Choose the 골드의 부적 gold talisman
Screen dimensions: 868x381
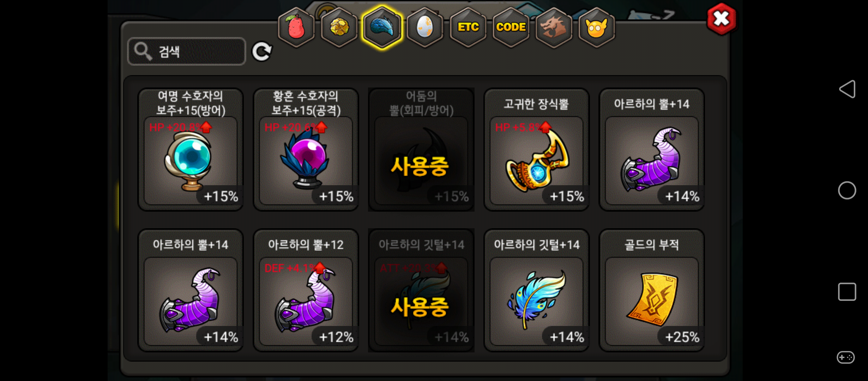(652, 290)
